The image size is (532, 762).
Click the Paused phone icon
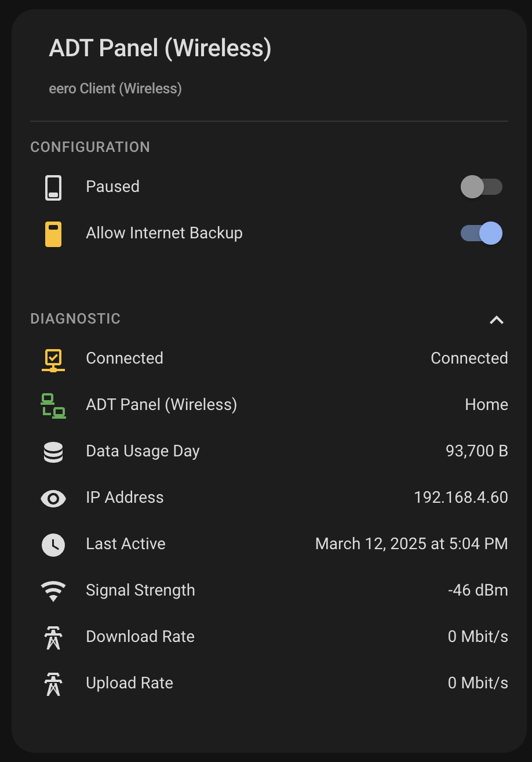pos(53,187)
